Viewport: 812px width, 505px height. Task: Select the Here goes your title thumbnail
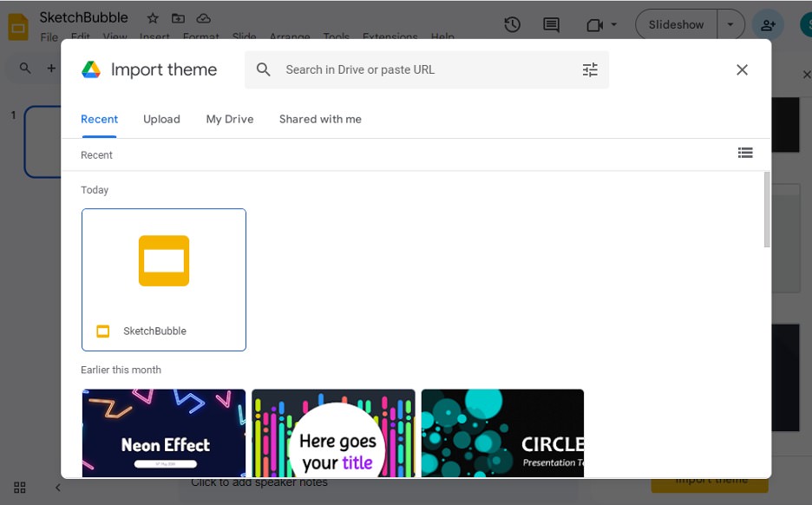[x=333, y=433]
